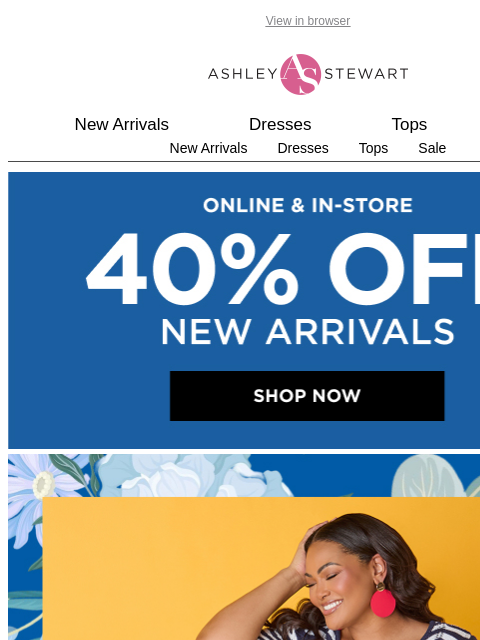
Task: Click the STEWART wordmark beside the logo
Action: pos(366,74)
